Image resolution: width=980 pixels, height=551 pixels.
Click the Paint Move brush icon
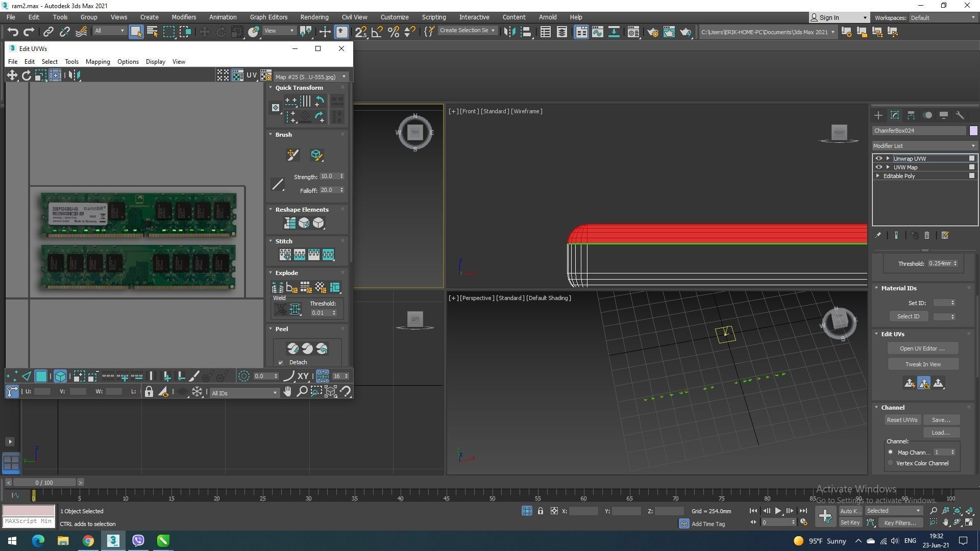tap(292, 155)
